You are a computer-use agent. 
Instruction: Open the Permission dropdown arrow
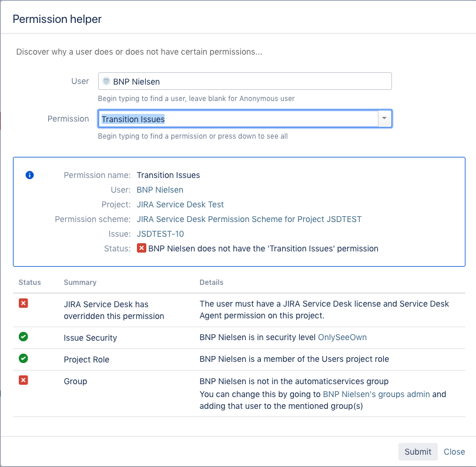click(x=384, y=119)
